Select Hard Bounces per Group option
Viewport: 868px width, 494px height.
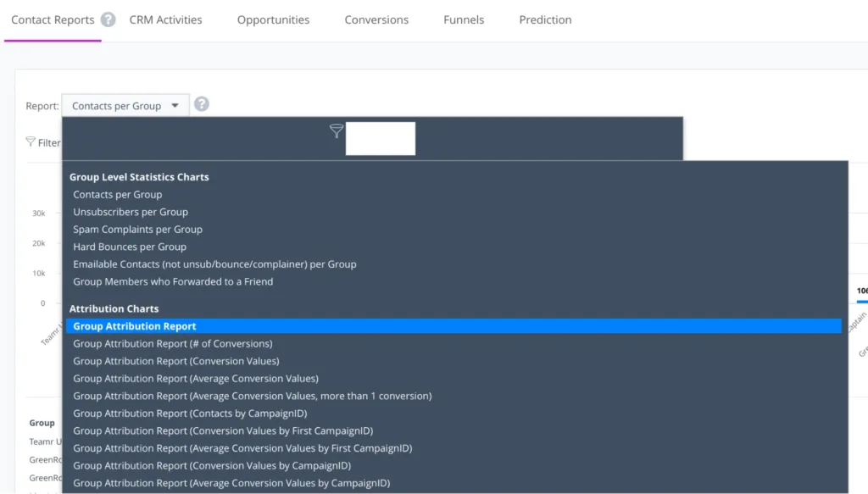pyautogui.click(x=130, y=247)
